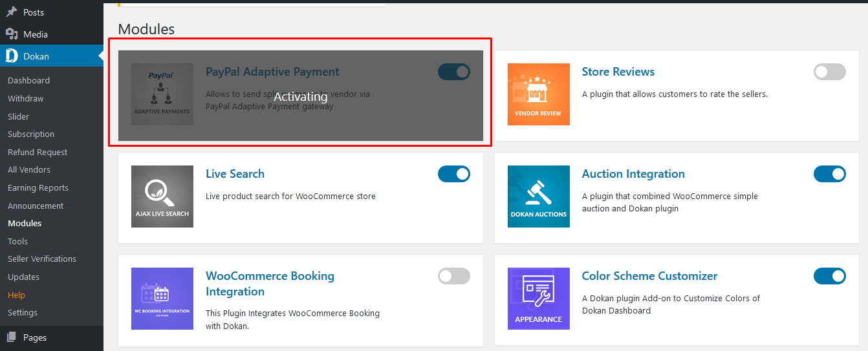
Task: Click the WooCommerce Booking description text
Action: click(x=292, y=319)
